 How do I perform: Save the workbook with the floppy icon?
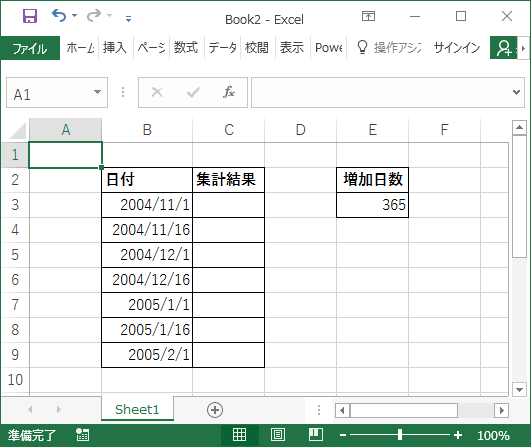(30, 16)
